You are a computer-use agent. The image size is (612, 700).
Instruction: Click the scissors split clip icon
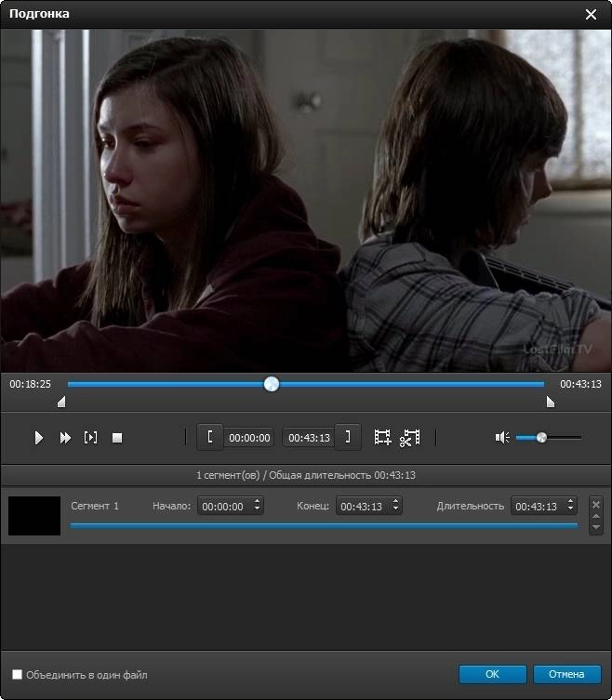(409, 438)
